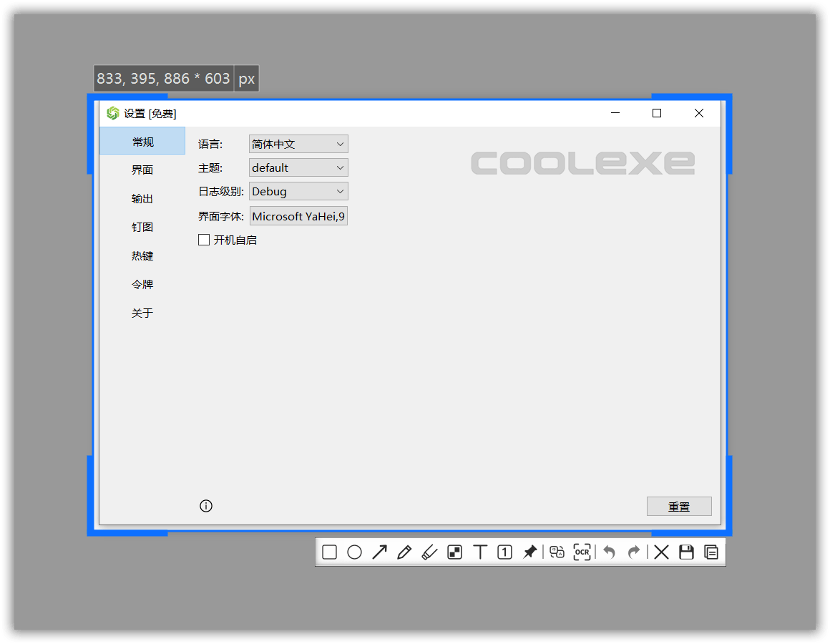This screenshot has width=830, height=644.
Task: Switch to the 热键 settings tab
Action: pos(142,255)
